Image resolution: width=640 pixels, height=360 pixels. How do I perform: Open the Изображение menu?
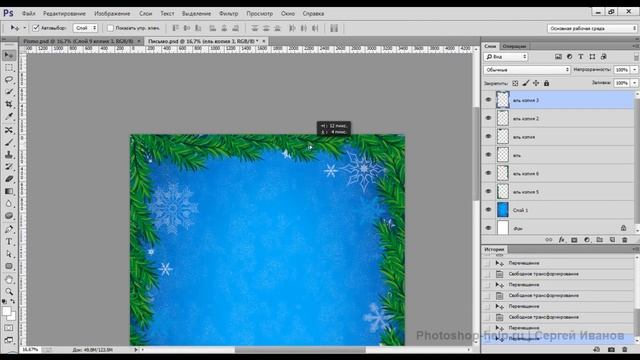[x=112, y=13]
